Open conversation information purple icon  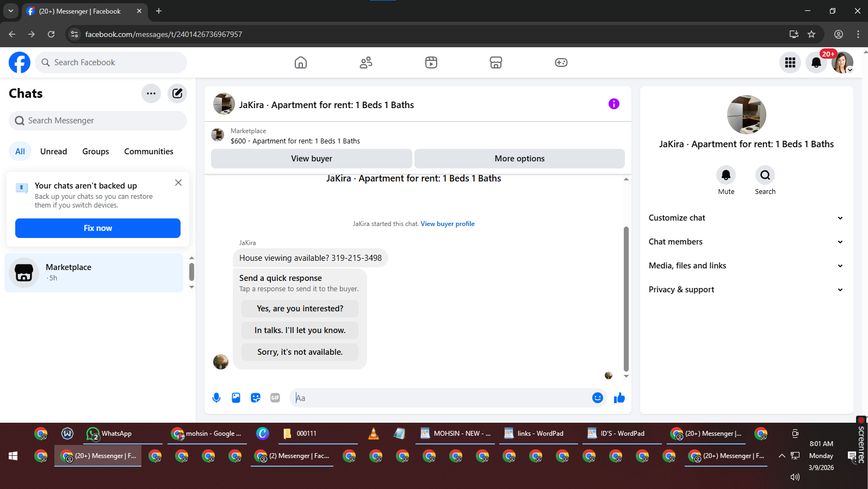pyautogui.click(x=614, y=104)
